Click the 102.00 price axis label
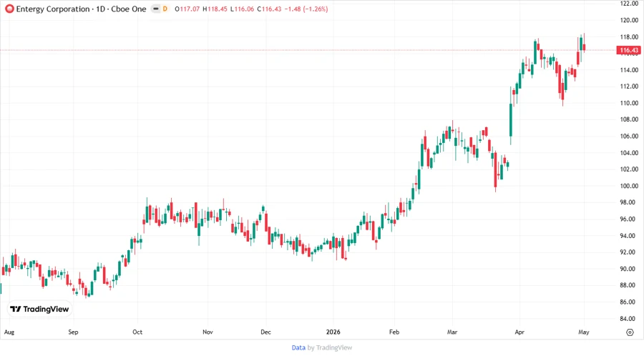This screenshot has height=356, width=644. tap(629, 169)
